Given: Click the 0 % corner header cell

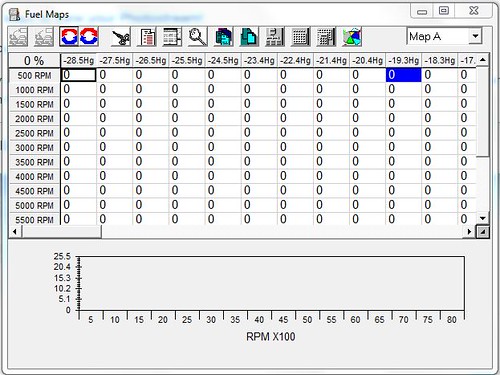Looking at the screenshot, I should 34,61.
